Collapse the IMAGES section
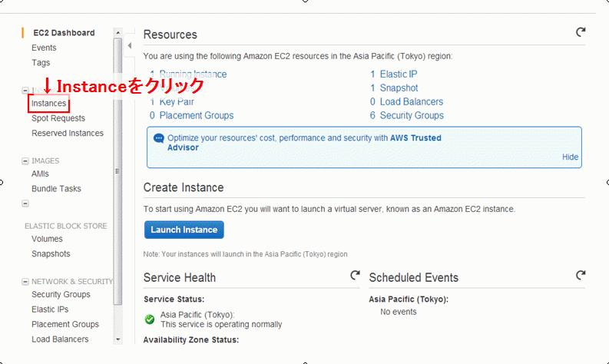Viewport: 609px width, 364px height. tap(25, 160)
